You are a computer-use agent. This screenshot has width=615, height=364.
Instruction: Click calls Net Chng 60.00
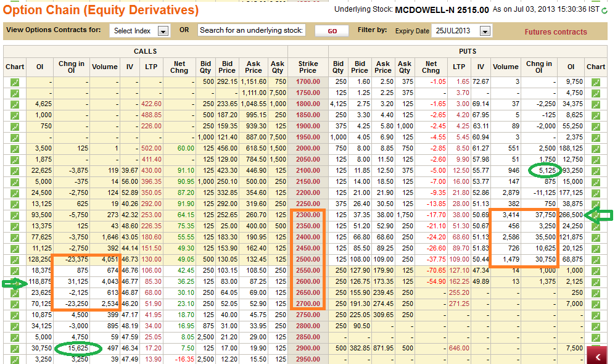coord(186,148)
